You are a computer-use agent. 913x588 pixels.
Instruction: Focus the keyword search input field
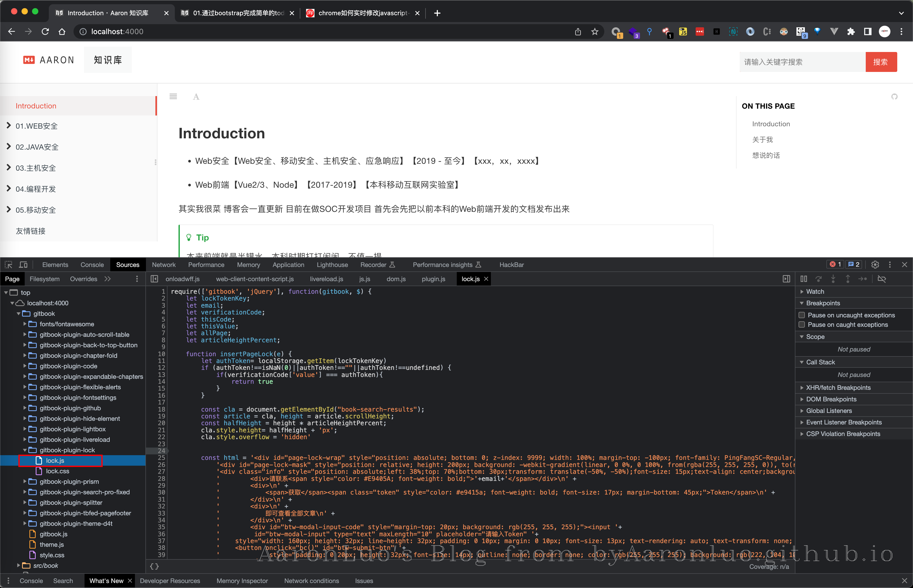click(802, 62)
